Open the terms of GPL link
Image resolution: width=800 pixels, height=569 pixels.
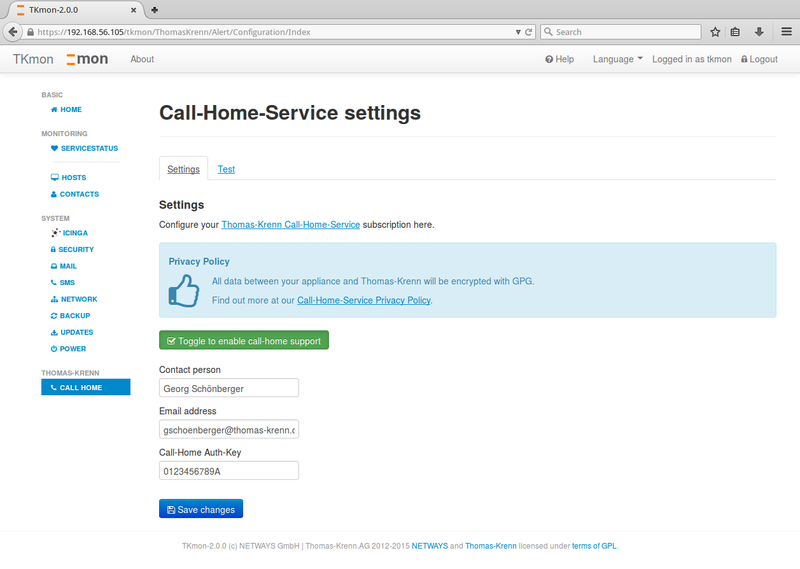(594, 546)
